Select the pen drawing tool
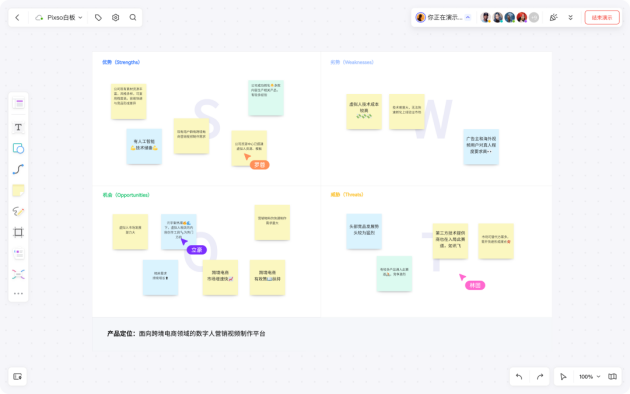 (18, 211)
